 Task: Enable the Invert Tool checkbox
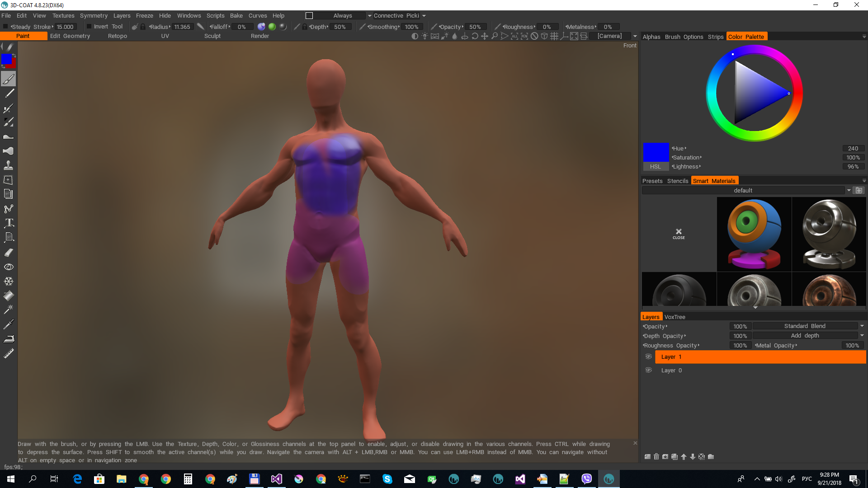coord(89,27)
